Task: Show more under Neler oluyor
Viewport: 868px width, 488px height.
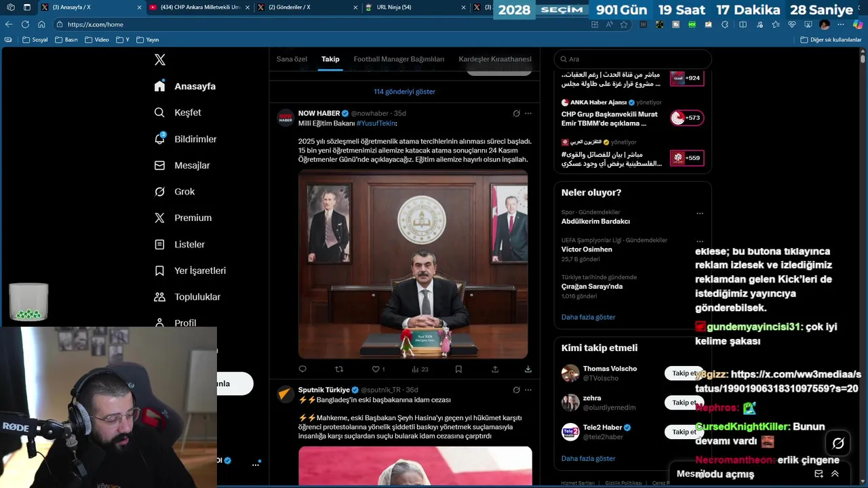Action: 588,317
